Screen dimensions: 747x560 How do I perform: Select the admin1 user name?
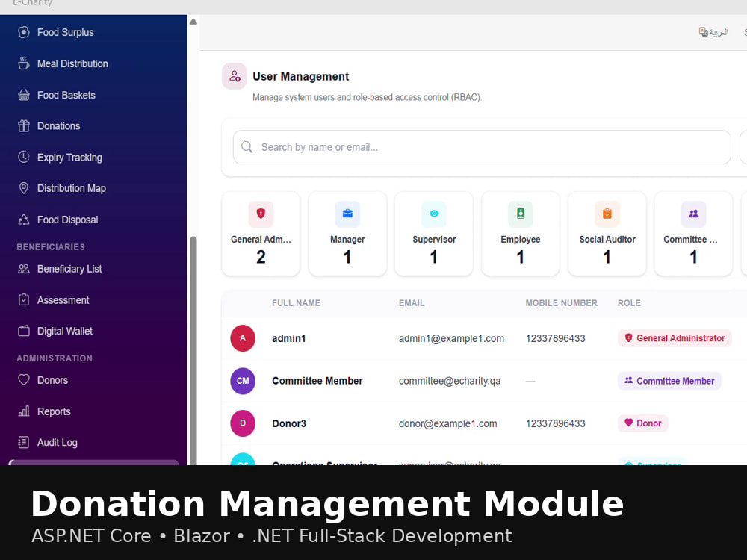tap(288, 338)
